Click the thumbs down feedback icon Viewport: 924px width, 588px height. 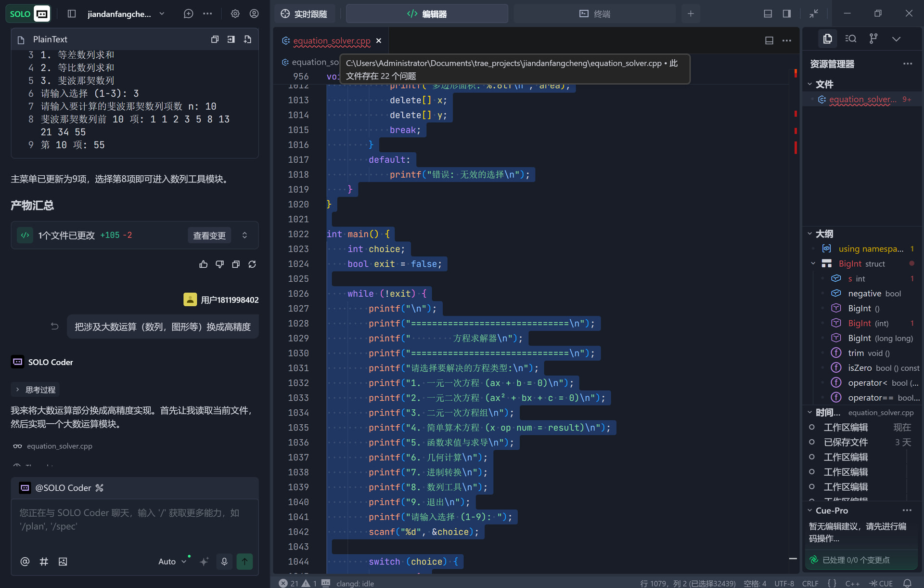click(219, 264)
